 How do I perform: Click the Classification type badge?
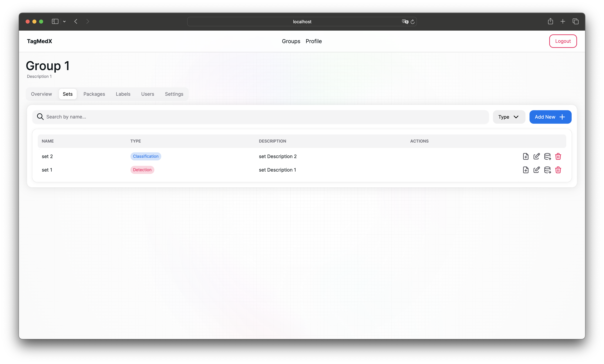click(146, 156)
